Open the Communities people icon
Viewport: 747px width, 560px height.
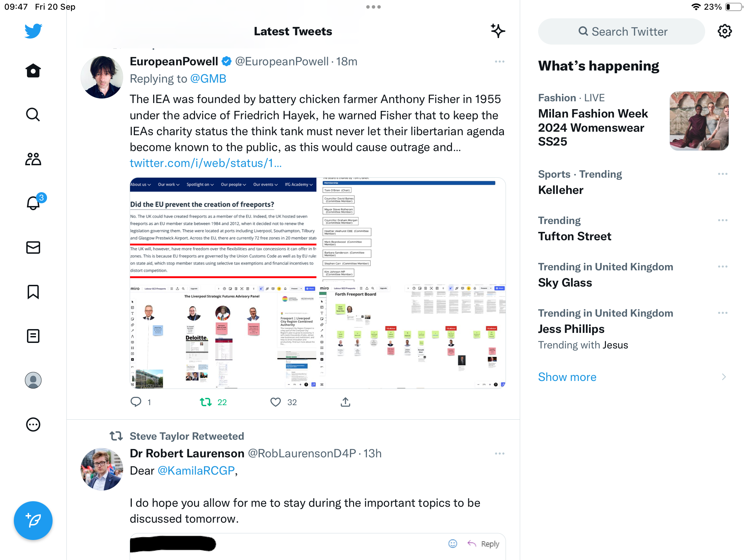pyautogui.click(x=33, y=159)
